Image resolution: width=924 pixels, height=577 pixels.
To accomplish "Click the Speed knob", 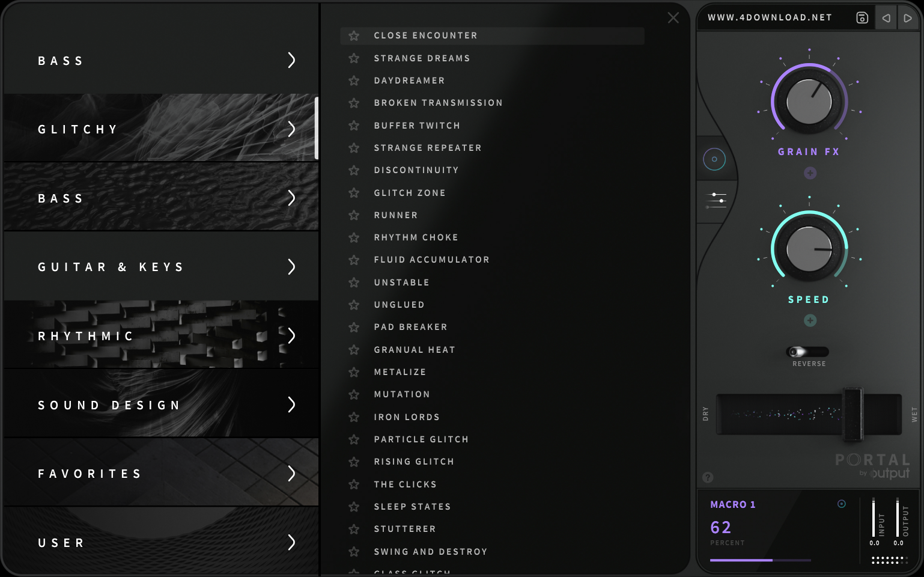I will tap(809, 249).
